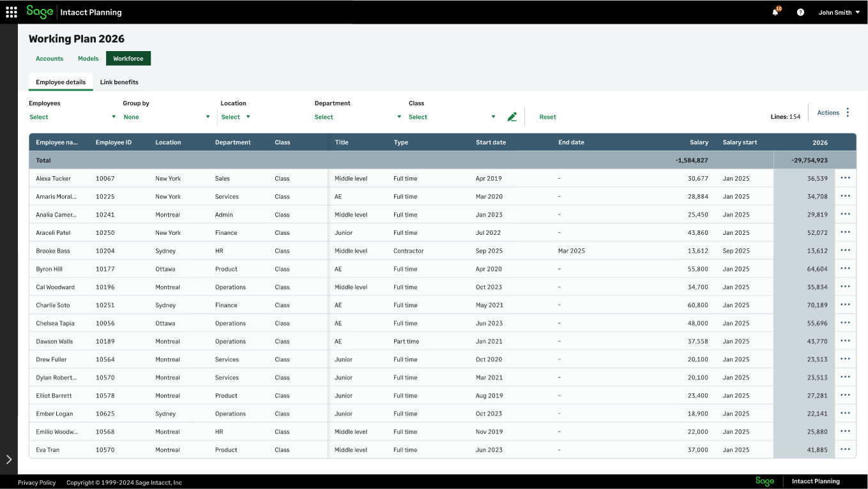Screen dimensions: 868x489
Task: Open the Department filter dropdown
Action: [358, 117]
